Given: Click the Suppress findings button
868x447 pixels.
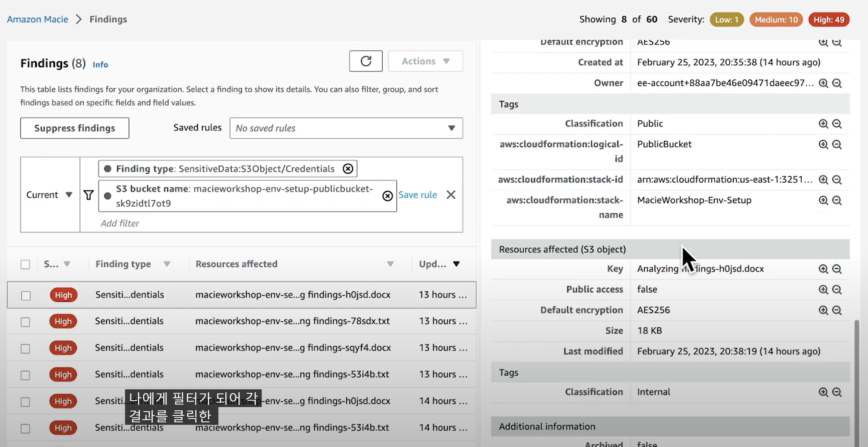Looking at the screenshot, I should click(x=74, y=128).
